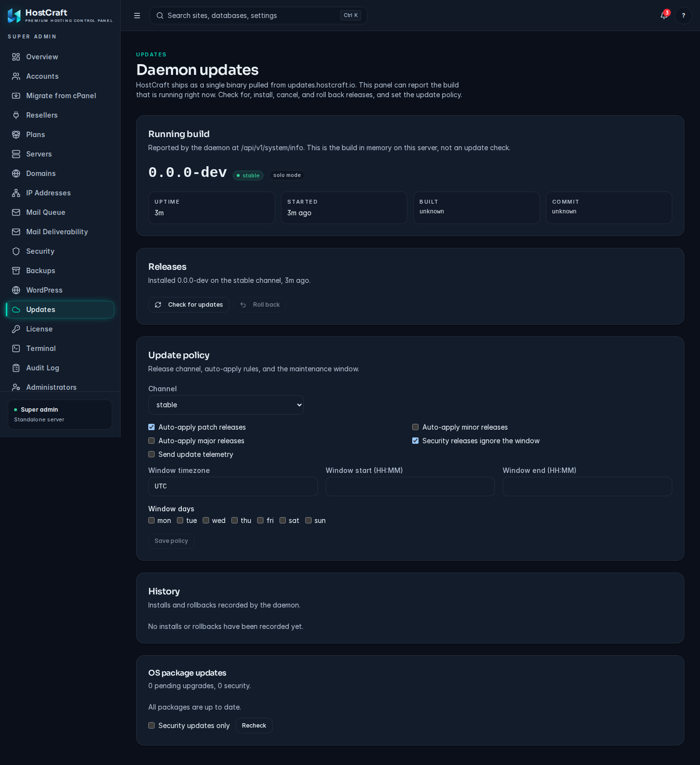
Task: Click the Servers stack icon
Action: click(x=16, y=154)
